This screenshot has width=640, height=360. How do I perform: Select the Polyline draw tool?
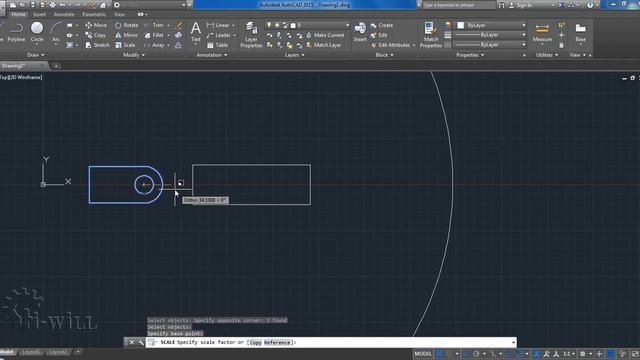click(16, 32)
